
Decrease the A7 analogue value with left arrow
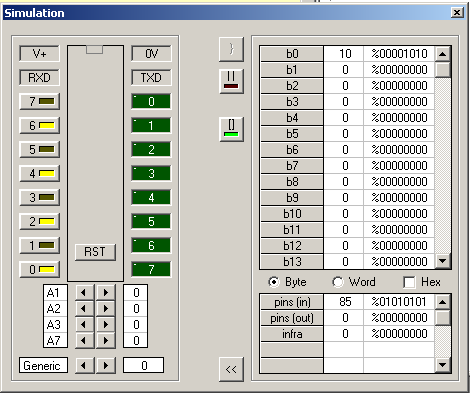[x=85, y=340]
